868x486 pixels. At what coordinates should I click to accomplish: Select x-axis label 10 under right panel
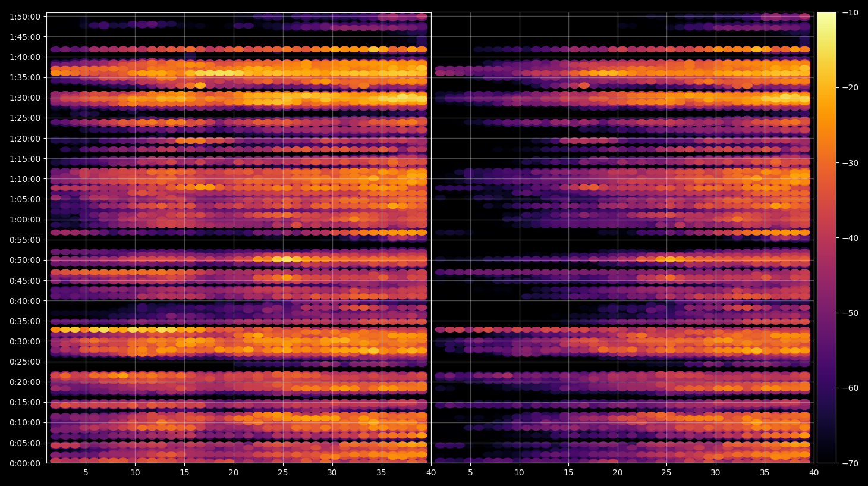519,473
